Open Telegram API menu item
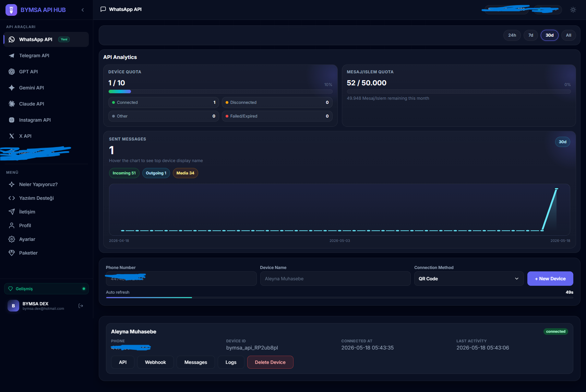 pyautogui.click(x=46, y=56)
